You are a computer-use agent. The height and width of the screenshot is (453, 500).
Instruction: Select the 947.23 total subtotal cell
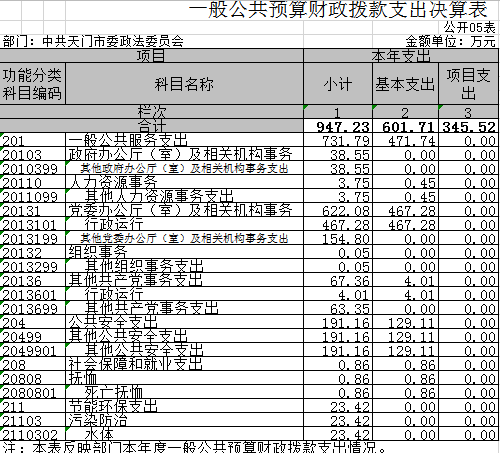click(338, 126)
